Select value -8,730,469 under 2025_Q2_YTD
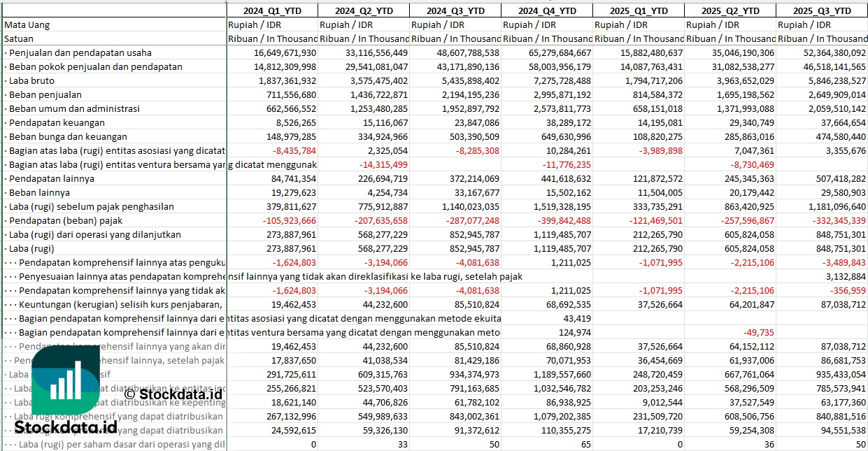 click(752, 164)
